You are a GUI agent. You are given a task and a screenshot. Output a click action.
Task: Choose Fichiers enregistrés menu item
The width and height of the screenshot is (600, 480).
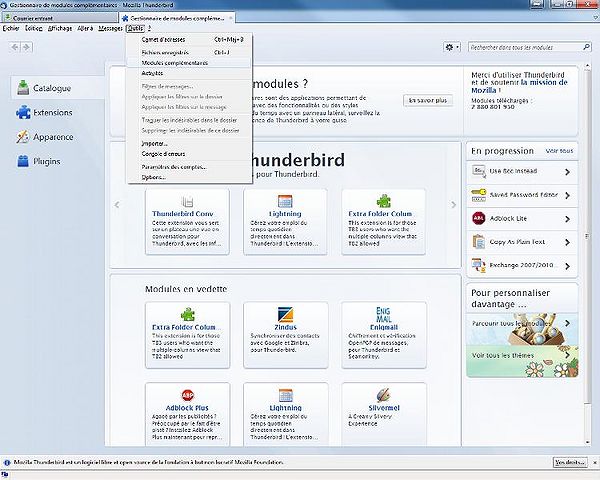[x=189, y=52]
